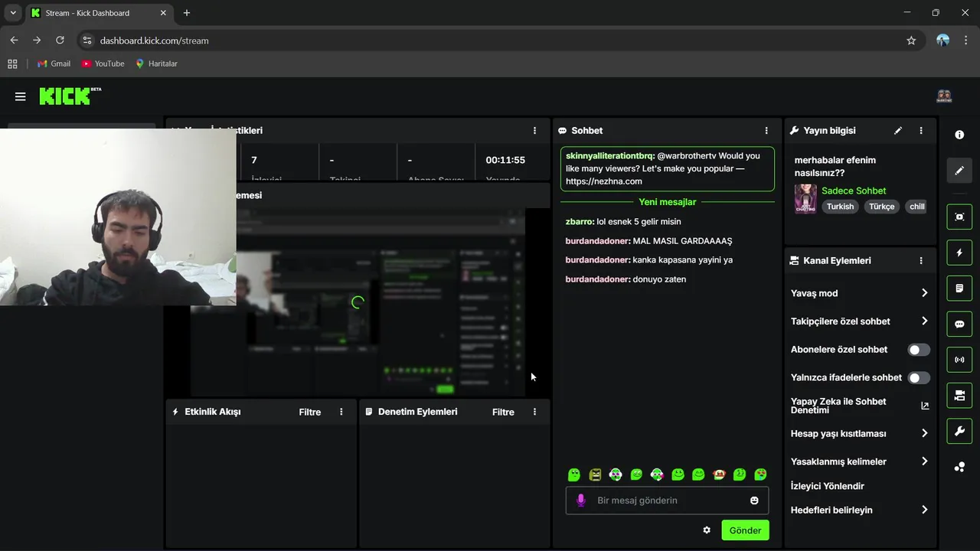Screen dimensions: 980x551
Task: Open Haritalar bookmark
Action: tap(156, 64)
